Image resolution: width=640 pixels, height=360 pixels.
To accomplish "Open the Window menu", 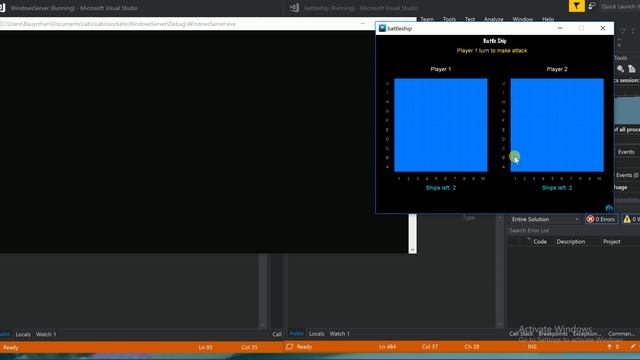I will (522, 19).
